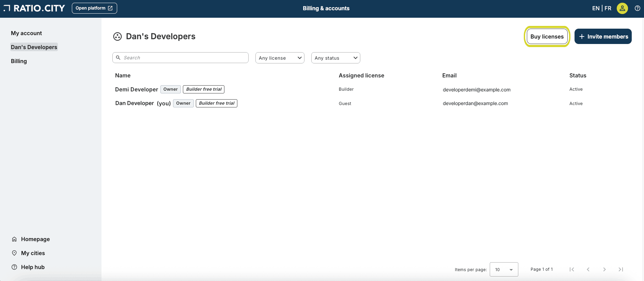Go to the previous page
Viewport: 644px width, 281px height.
click(588, 269)
